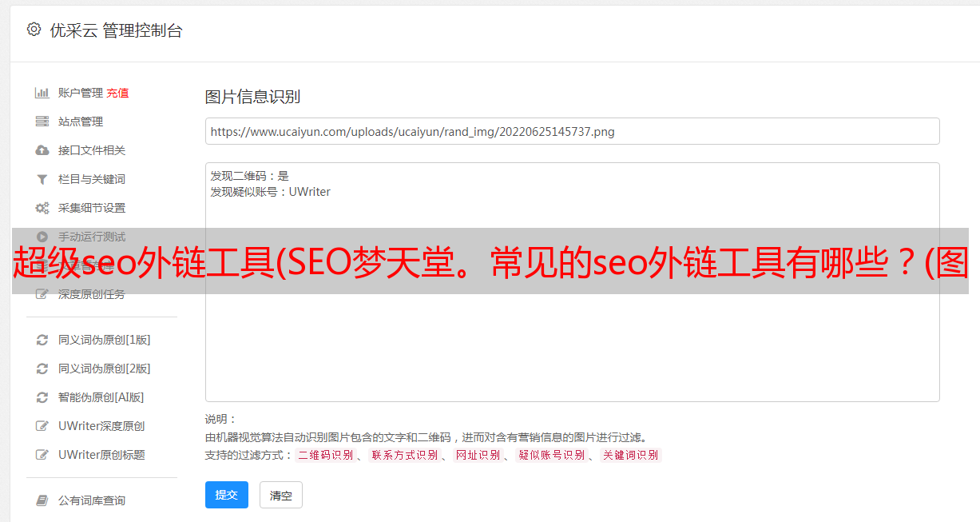Viewport: 980px width, 522px height.
Task: Click the blue 提交 button
Action: click(x=227, y=495)
